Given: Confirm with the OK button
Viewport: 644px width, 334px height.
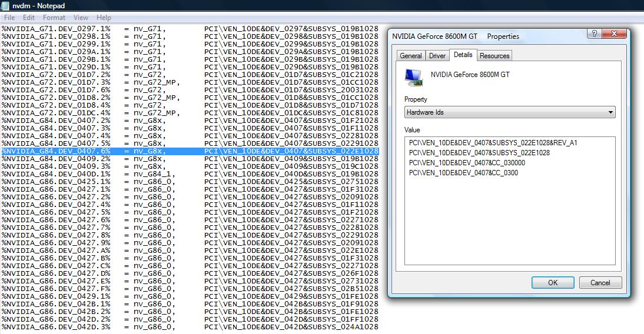Looking at the screenshot, I should pos(553,283).
